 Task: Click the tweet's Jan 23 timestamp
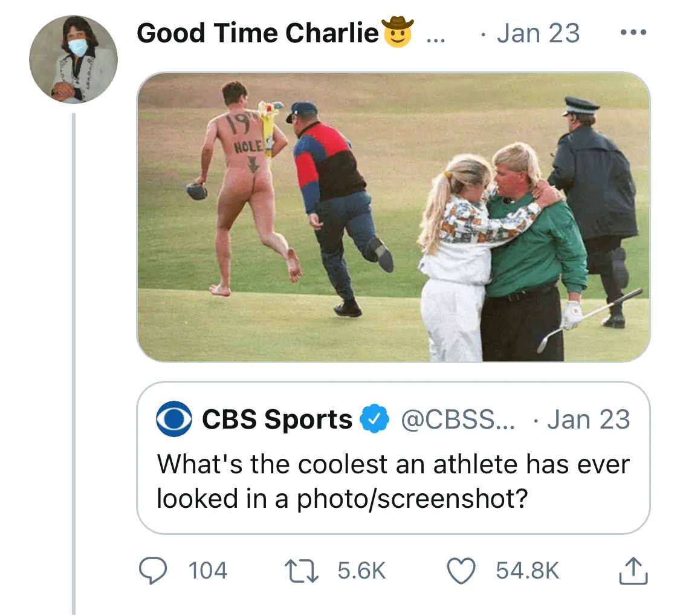[537, 33]
